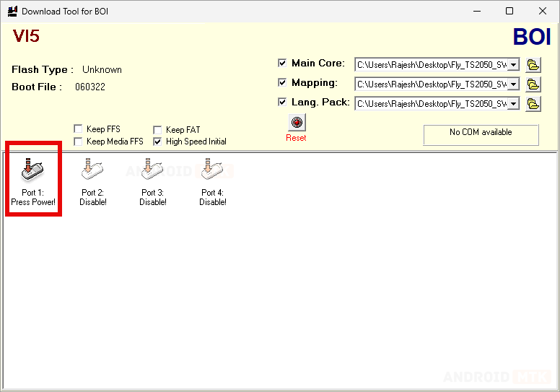Browse for Main Core file
560x392 pixels.
533,65
